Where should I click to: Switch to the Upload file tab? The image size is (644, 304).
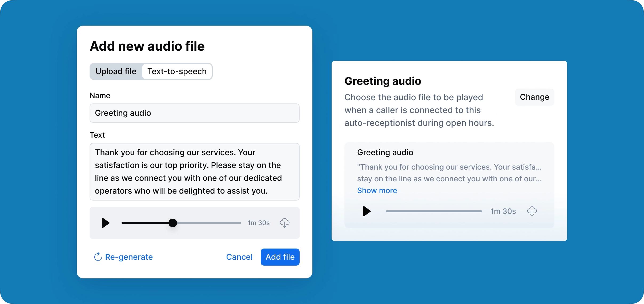click(116, 71)
